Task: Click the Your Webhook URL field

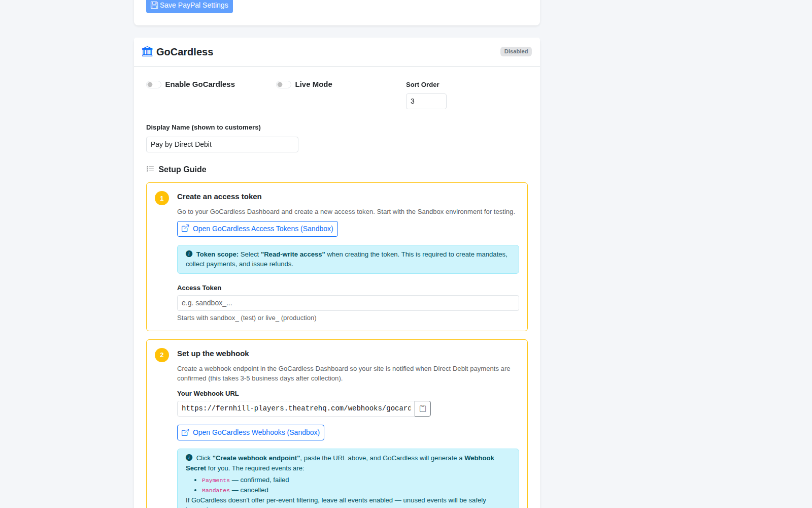Action: 296,408
